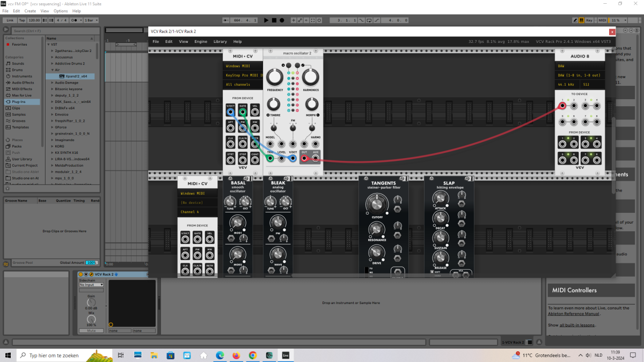Open the Sidechain No Input dropdown
The image size is (644, 362).
pos(91,285)
